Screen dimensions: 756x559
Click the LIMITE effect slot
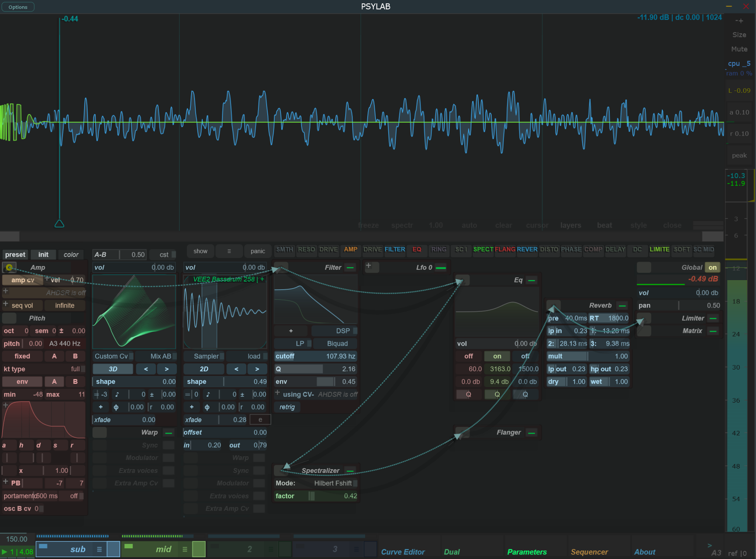point(660,249)
